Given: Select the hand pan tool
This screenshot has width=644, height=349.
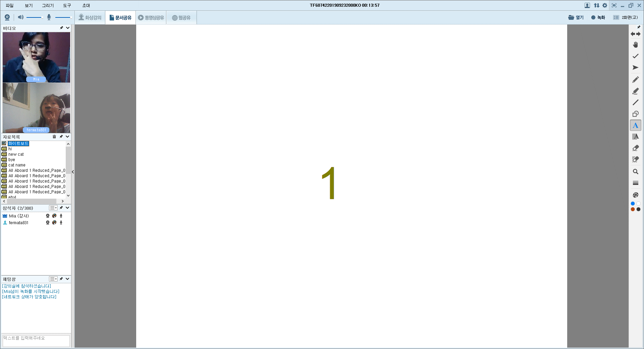Looking at the screenshot, I should (635, 45).
